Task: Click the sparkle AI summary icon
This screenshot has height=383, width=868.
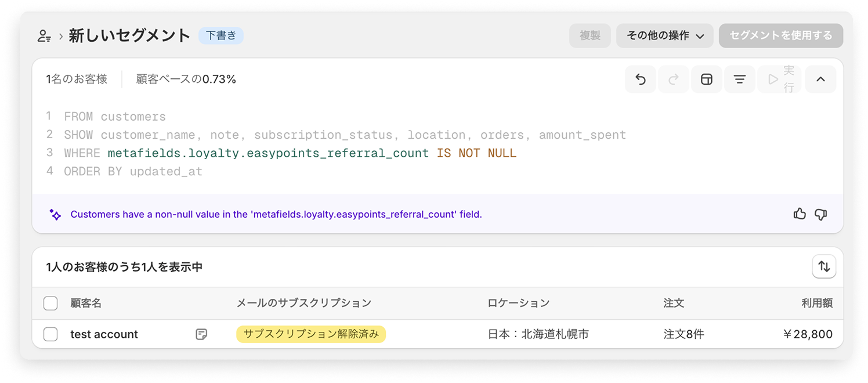Action: [x=55, y=214]
